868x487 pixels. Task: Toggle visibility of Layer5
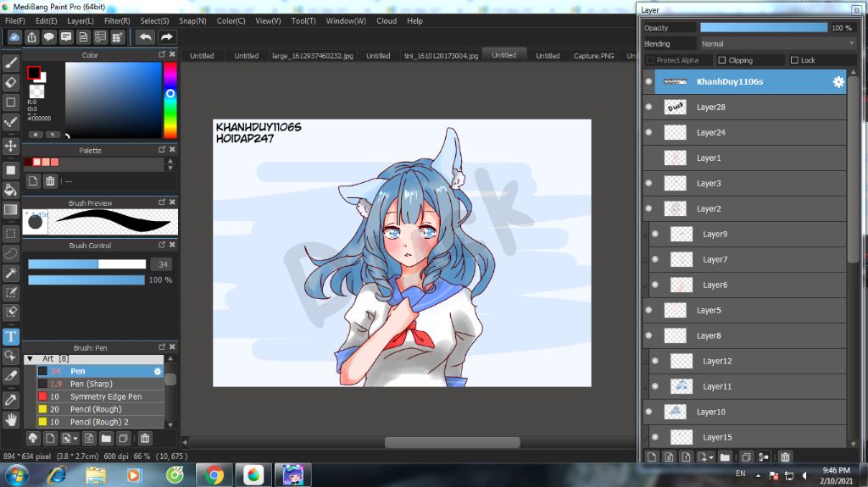tap(648, 310)
